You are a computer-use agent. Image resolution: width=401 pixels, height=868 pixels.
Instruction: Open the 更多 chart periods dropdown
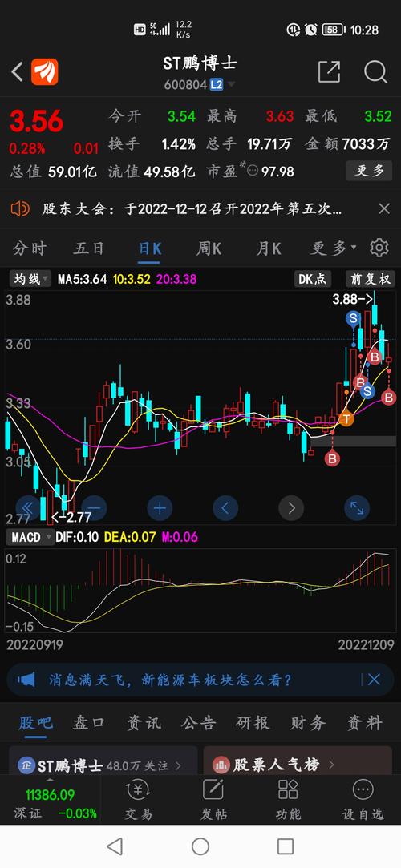(x=333, y=248)
